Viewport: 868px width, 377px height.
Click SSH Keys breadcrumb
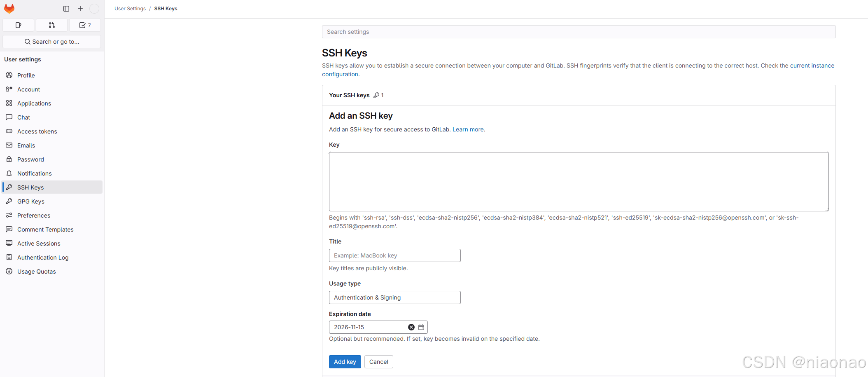tap(166, 9)
